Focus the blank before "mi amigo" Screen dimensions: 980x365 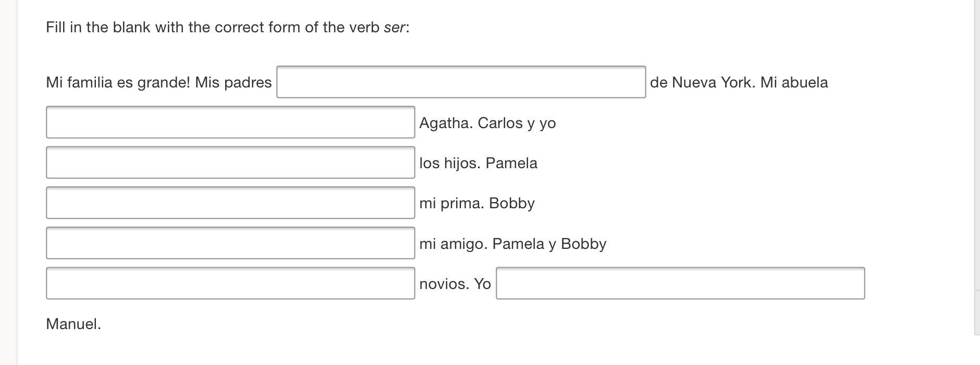point(230,243)
